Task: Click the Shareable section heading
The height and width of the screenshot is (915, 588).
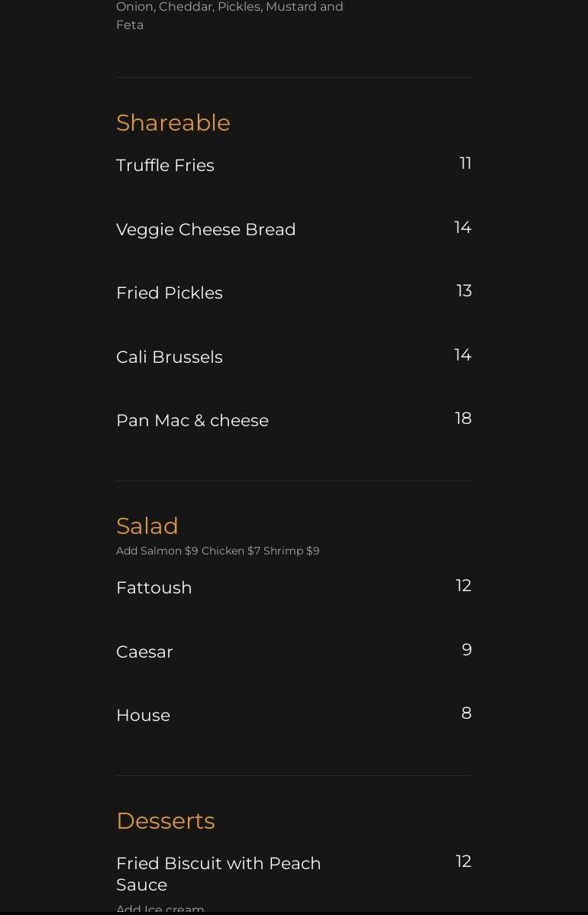Action: 173,122
